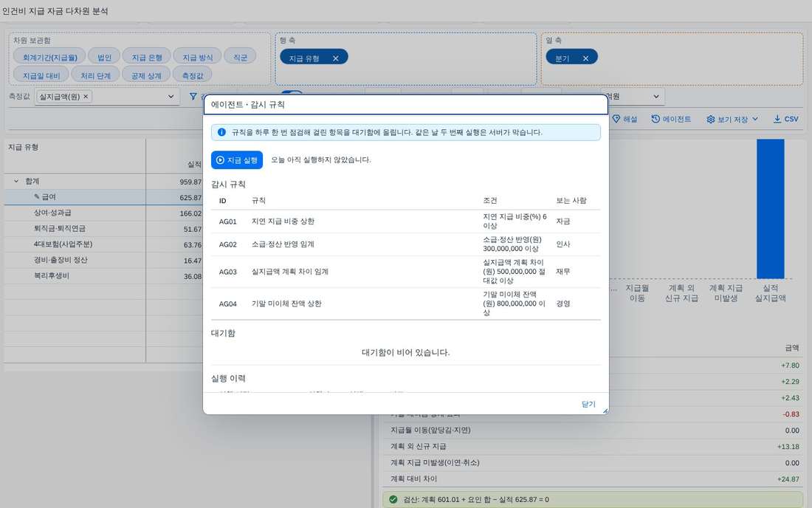The width and height of the screenshot is (812, 508).
Task: Select the 법인 dimension chip
Action: [104, 57]
